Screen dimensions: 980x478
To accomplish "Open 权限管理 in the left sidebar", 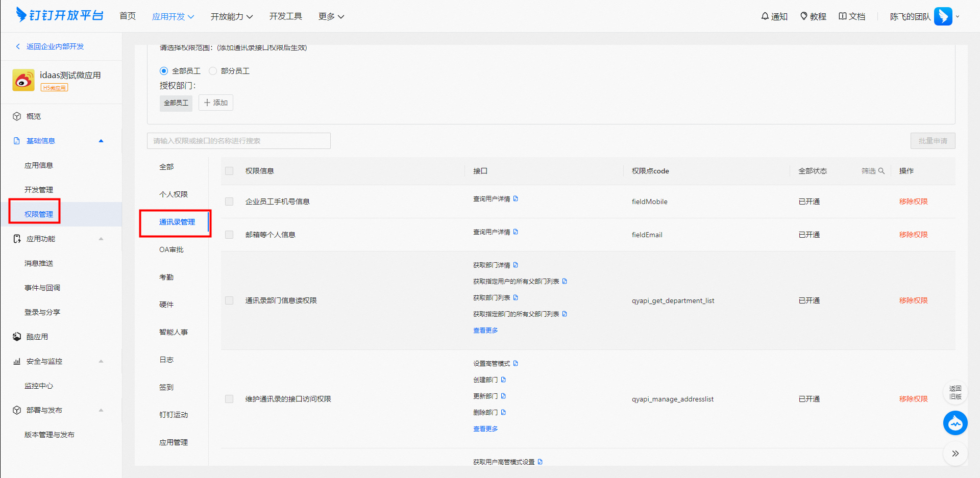I will 39,214.
